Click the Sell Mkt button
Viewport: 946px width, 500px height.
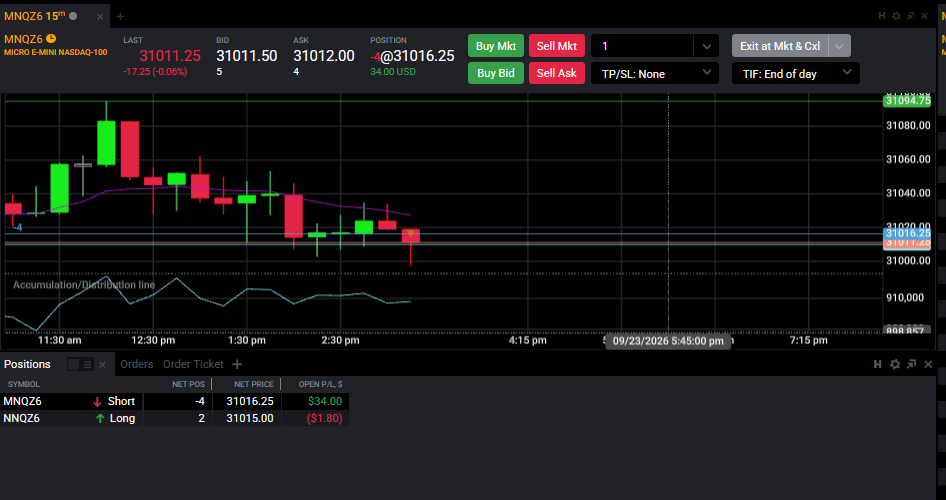pos(557,46)
